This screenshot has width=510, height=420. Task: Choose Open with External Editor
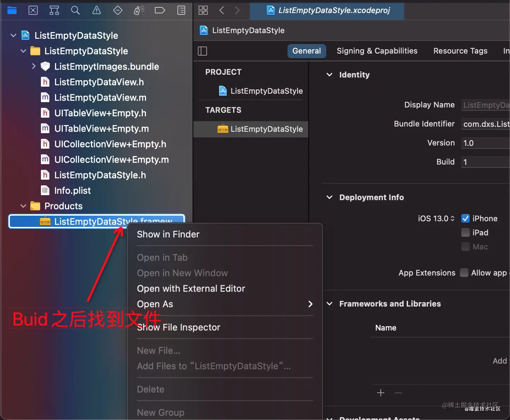pyautogui.click(x=225, y=289)
